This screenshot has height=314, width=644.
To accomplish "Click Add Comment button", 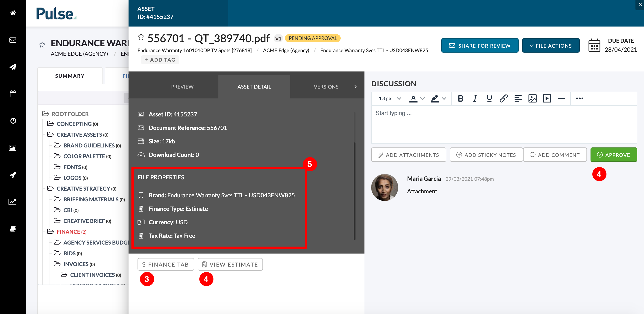I will coord(555,155).
